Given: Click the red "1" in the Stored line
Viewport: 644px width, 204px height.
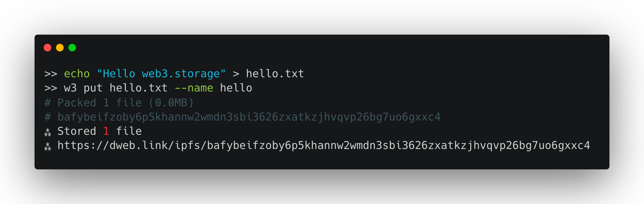Looking at the screenshot, I should pos(106,131).
